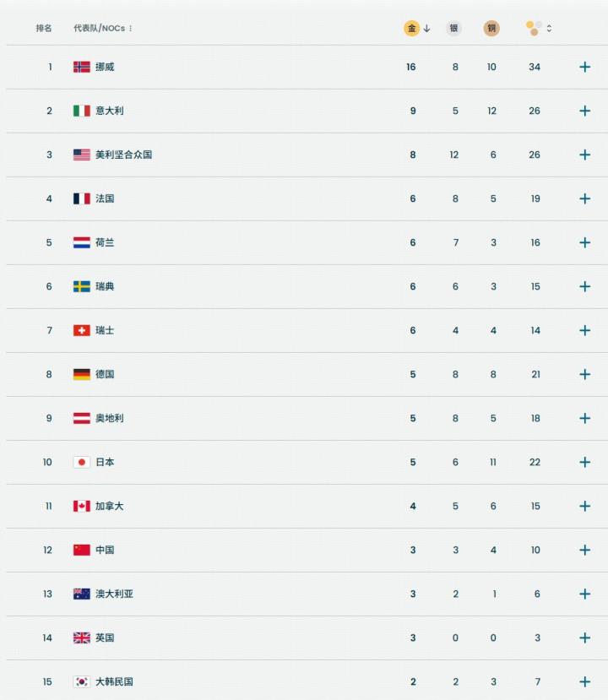Expand the 大韩民国 row with plus
Screen dimensions: 608x700
click(584, 681)
